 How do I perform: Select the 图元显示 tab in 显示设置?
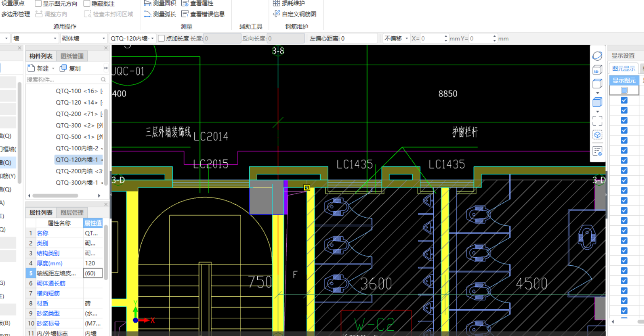point(623,68)
